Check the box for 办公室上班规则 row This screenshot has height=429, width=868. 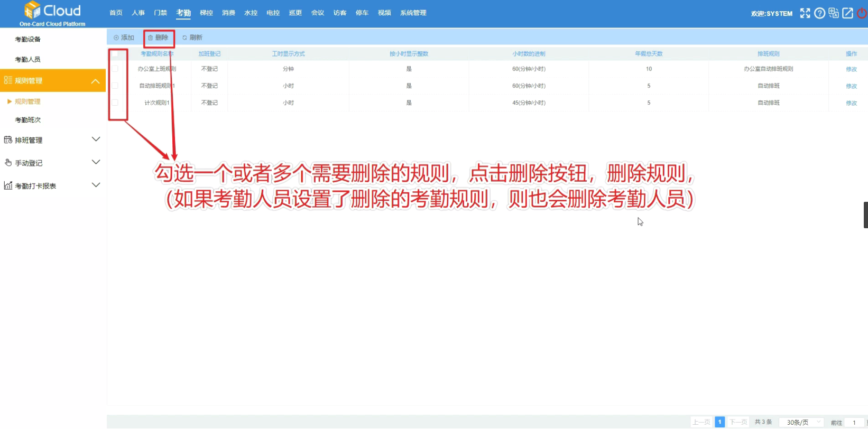115,69
